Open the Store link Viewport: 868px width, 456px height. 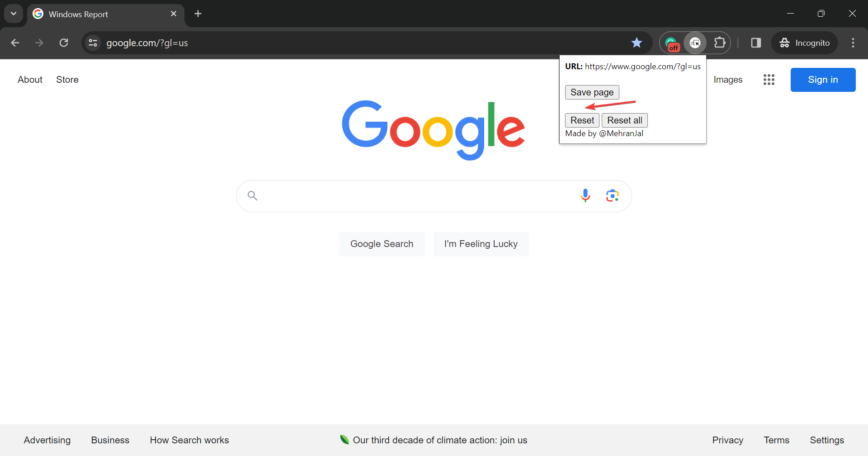click(x=67, y=80)
